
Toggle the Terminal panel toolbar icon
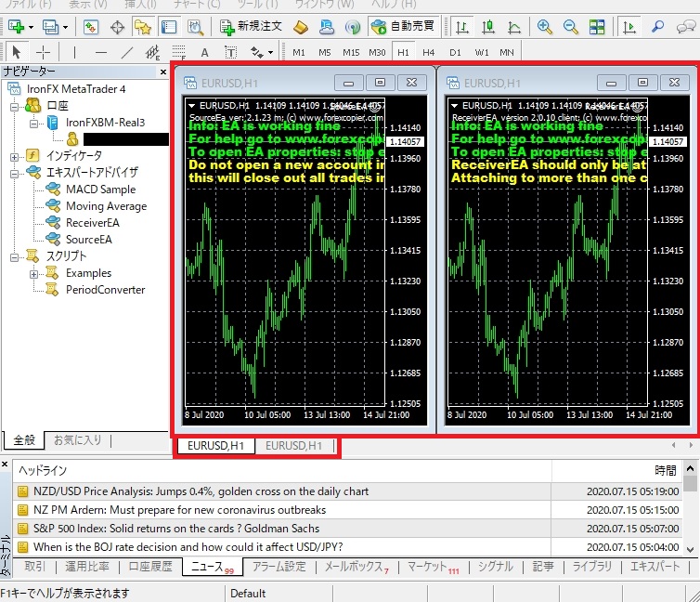pyautogui.click(x=169, y=27)
